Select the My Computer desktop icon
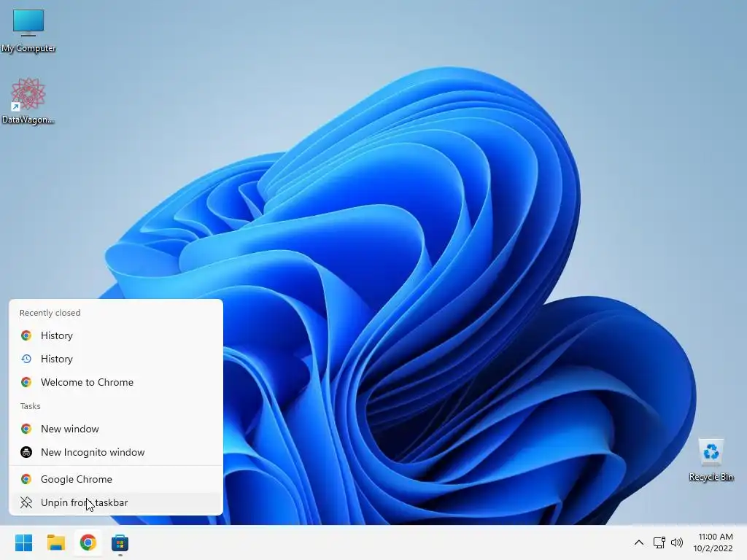 [28, 31]
